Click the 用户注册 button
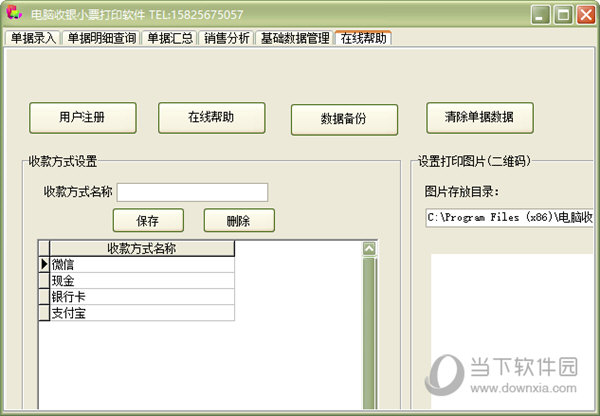Viewport: 600px width, 416px height. 83,117
